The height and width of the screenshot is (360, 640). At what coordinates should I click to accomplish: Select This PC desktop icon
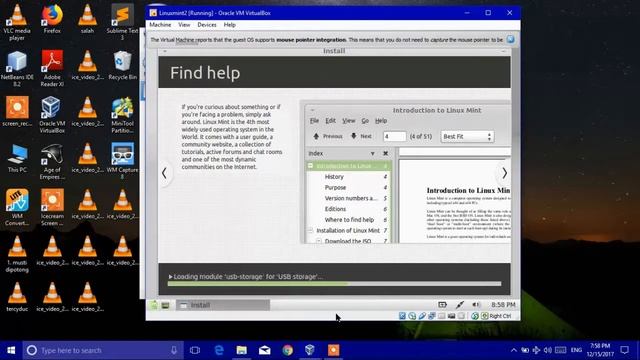[17, 158]
